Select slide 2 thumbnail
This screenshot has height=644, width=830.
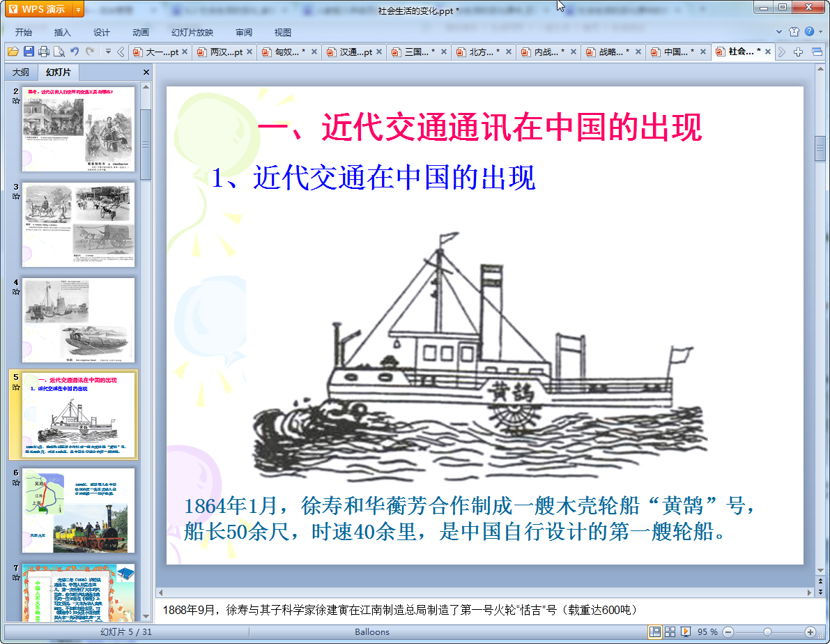point(78,129)
